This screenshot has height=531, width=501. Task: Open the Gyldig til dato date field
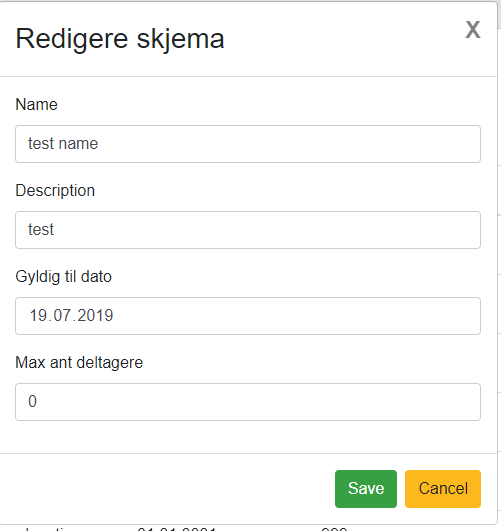click(248, 316)
